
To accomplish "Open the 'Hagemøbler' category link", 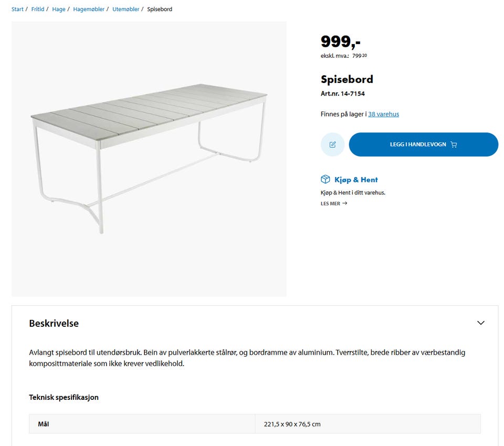I will pos(87,9).
